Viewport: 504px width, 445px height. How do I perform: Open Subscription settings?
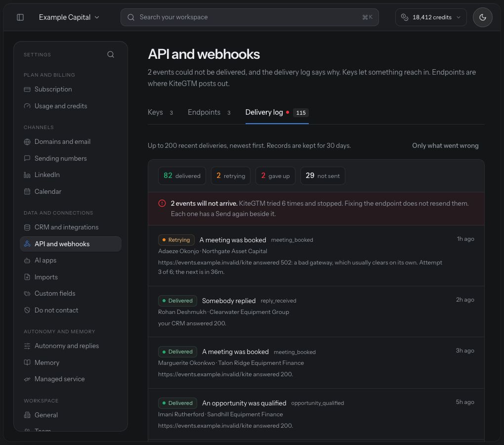pyautogui.click(x=71, y=89)
